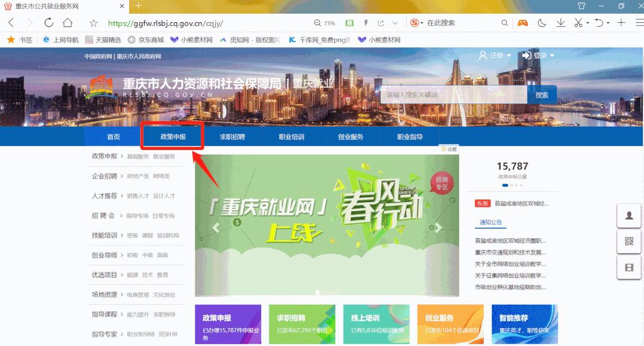Image resolution: width=644 pixels, height=346 pixels.
Task: Click the film video floating icon
Action: coord(629,268)
